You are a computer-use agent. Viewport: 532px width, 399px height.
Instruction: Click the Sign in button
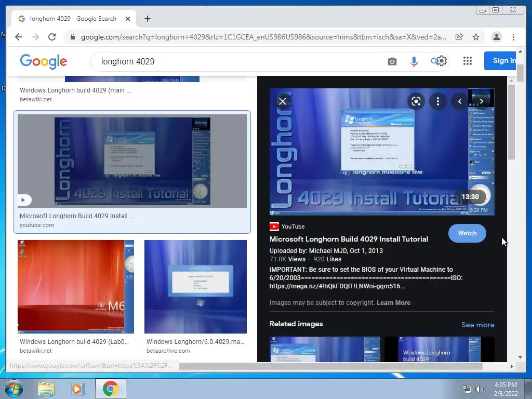point(500,61)
